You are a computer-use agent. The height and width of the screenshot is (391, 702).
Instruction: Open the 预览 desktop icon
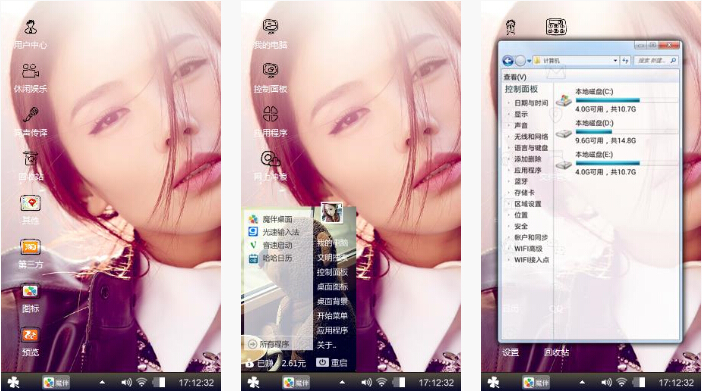pos(30,335)
